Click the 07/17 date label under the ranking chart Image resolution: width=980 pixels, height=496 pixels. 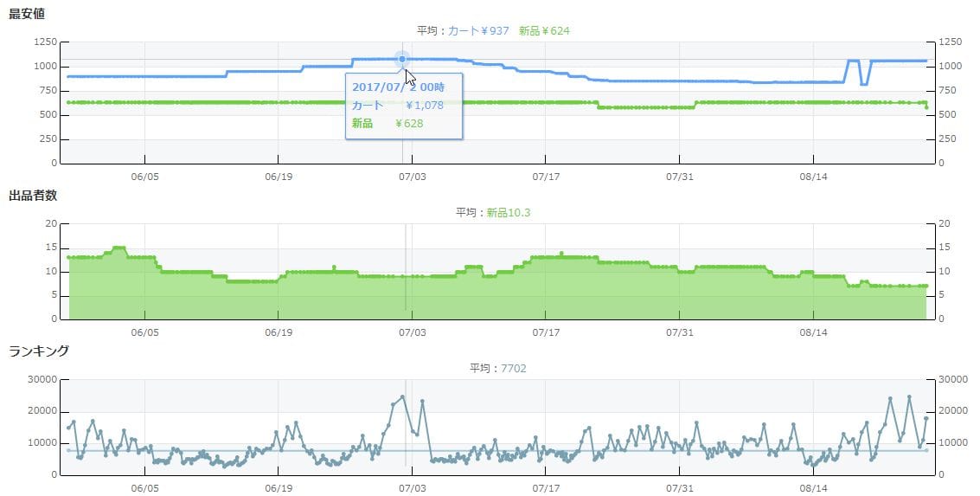point(546,487)
